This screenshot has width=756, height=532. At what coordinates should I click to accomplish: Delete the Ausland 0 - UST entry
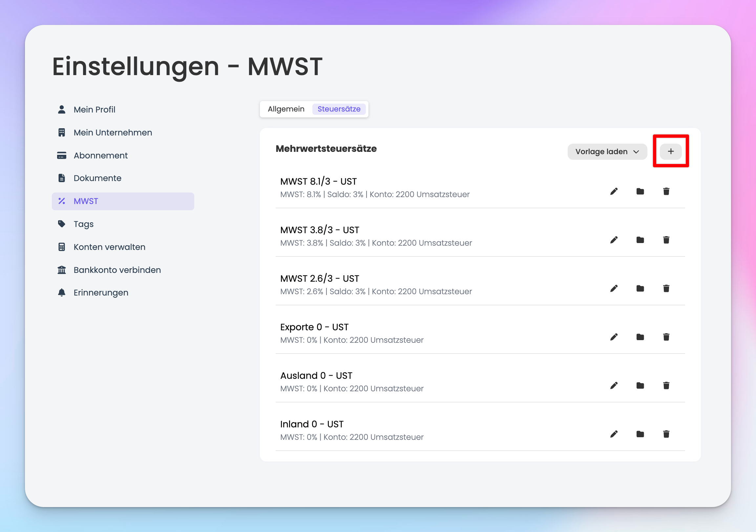point(666,385)
